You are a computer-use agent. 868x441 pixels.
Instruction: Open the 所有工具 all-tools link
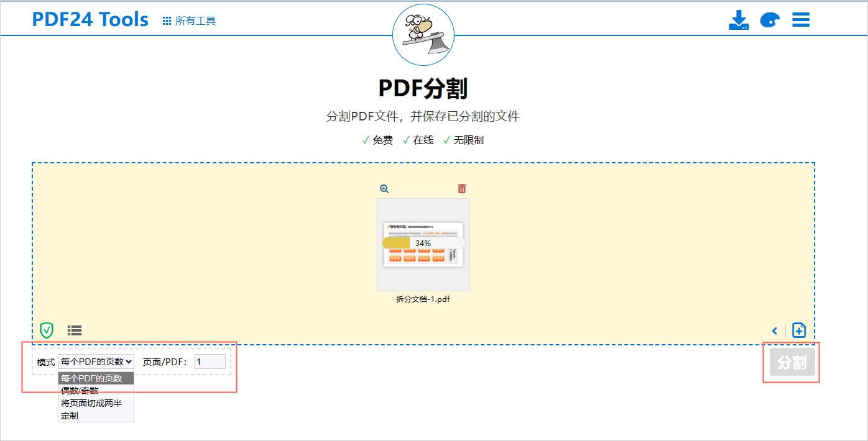click(189, 20)
